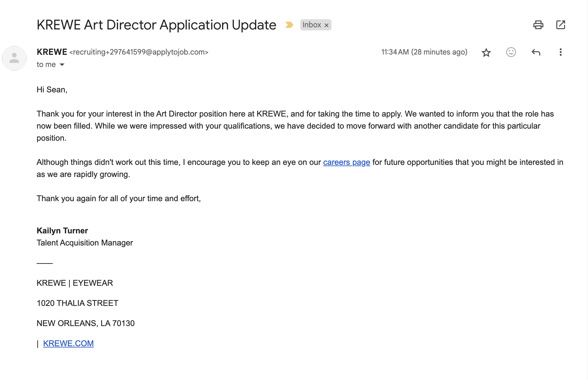Collapse the show details chevron

[x=62, y=65]
